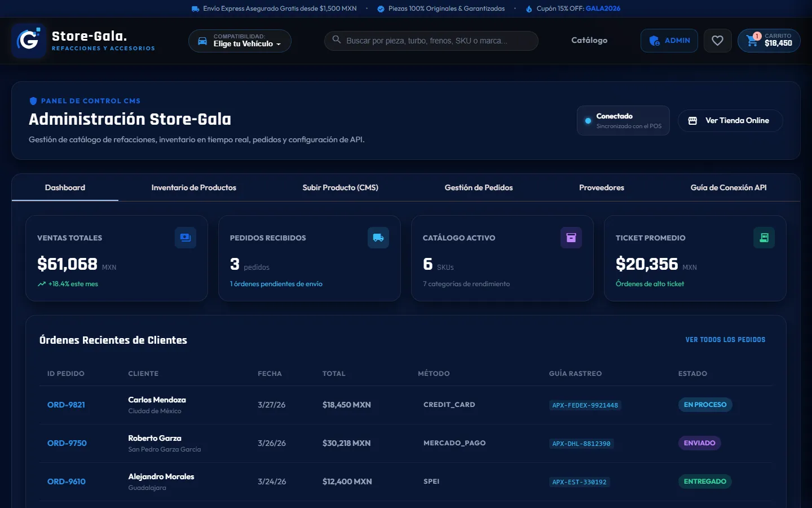Viewport: 812px width, 508px height.
Task: Click the Store-Gala G logo icon
Action: 28,40
